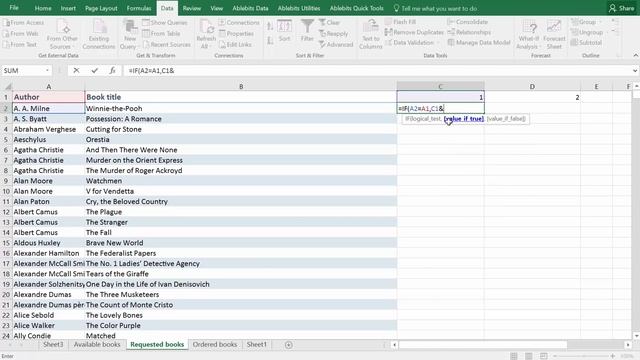Open the Available books sheet
The width and height of the screenshot is (640, 360).
point(97,344)
